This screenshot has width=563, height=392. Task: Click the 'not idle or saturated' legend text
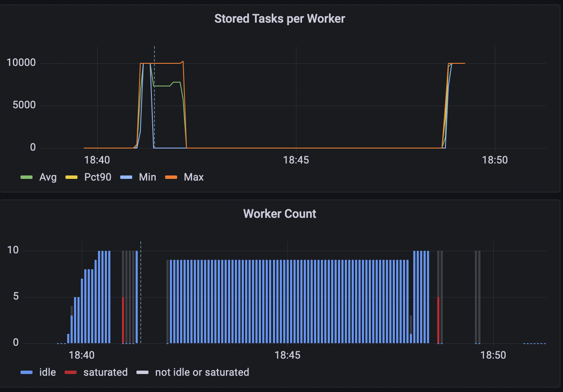202,372
